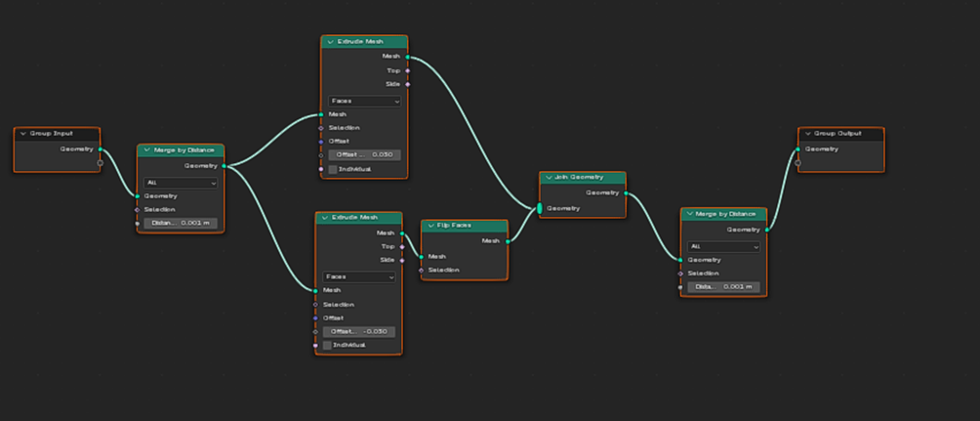Screen dimensions: 980x421
Task: Toggle Individual checkbox in lower Extrude Mesh node
Action: pos(327,345)
